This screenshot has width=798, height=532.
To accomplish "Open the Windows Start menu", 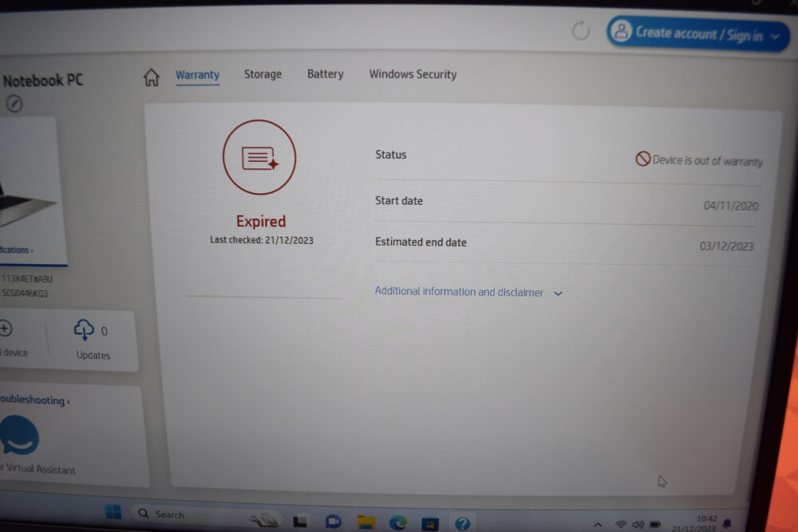I will point(113,511).
